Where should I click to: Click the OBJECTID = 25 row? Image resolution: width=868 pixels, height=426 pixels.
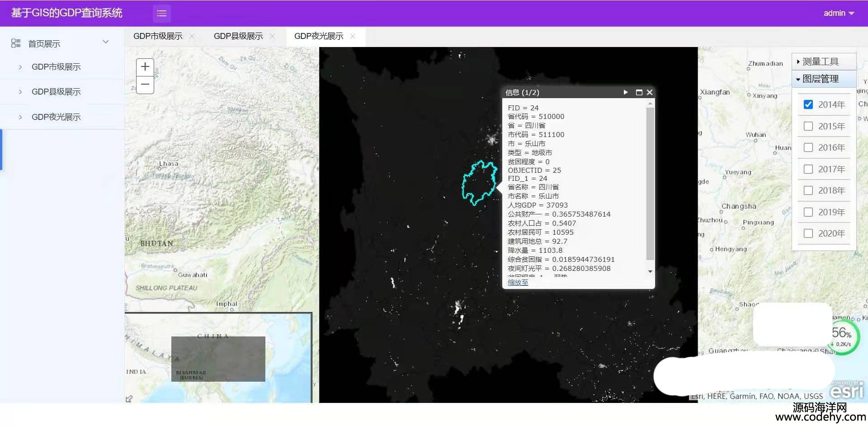[x=534, y=170]
